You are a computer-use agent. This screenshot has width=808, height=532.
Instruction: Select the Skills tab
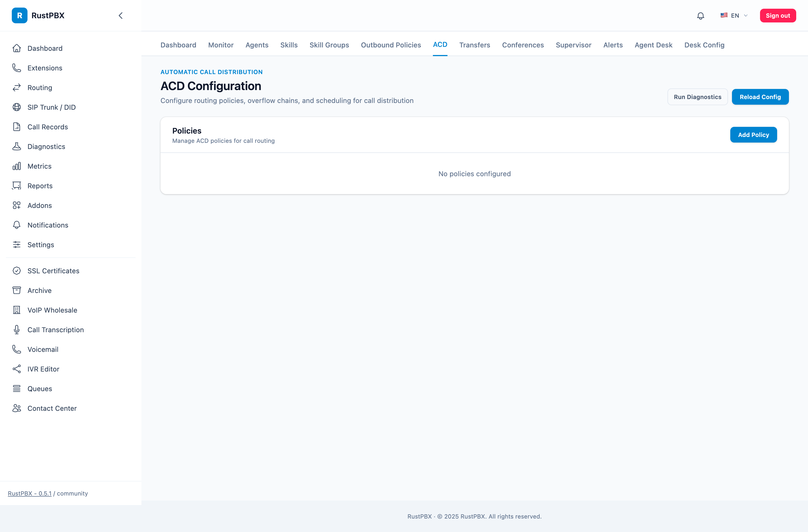(289, 45)
